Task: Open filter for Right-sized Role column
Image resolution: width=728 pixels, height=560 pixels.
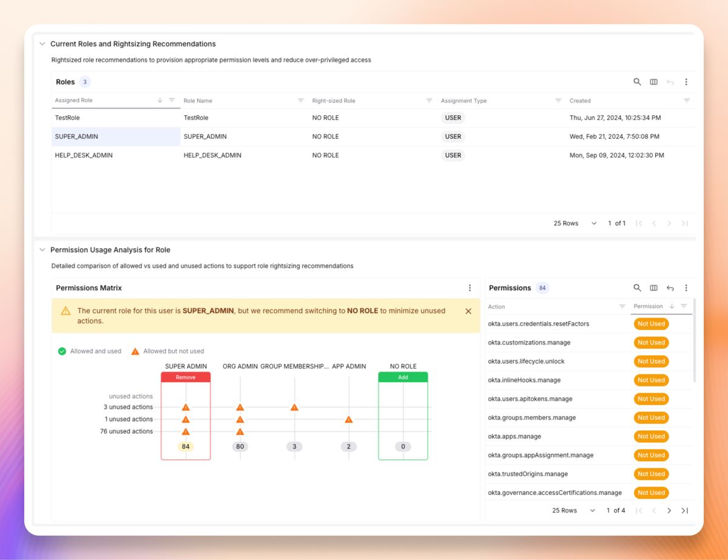Action: (x=429, y=101)
